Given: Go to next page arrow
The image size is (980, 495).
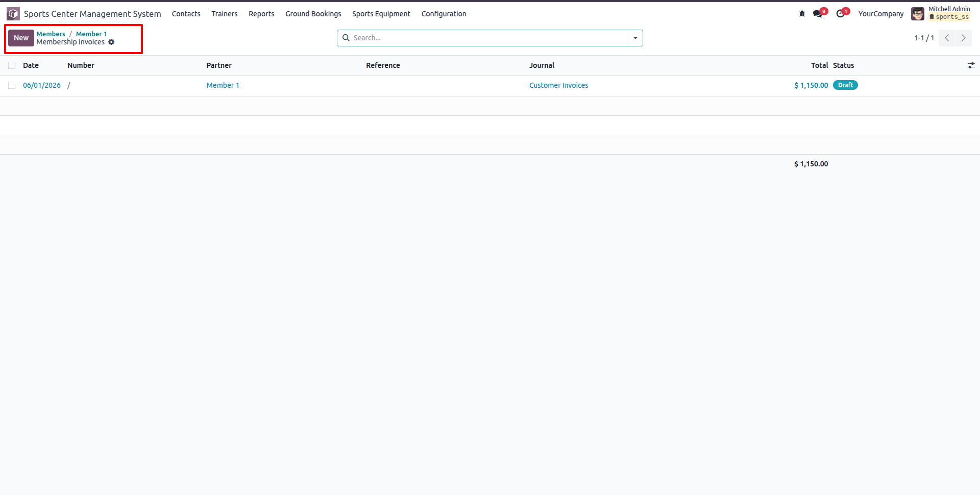Looking at the screenshot, I should coord(964,38).
